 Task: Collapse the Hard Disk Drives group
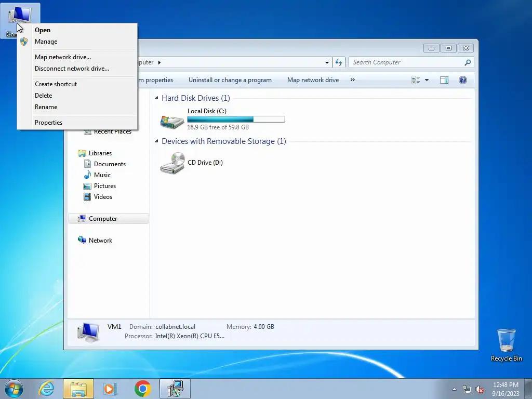click(x=156, y=98)
